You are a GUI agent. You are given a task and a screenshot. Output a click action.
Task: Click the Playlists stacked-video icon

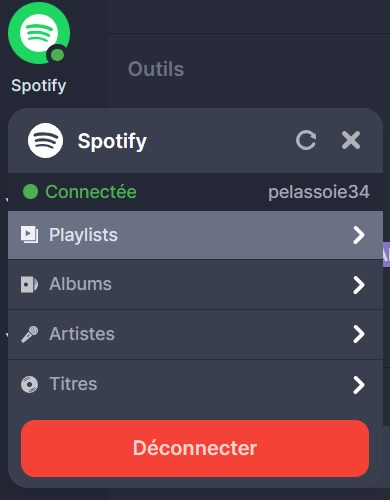(x=29, y=235)
